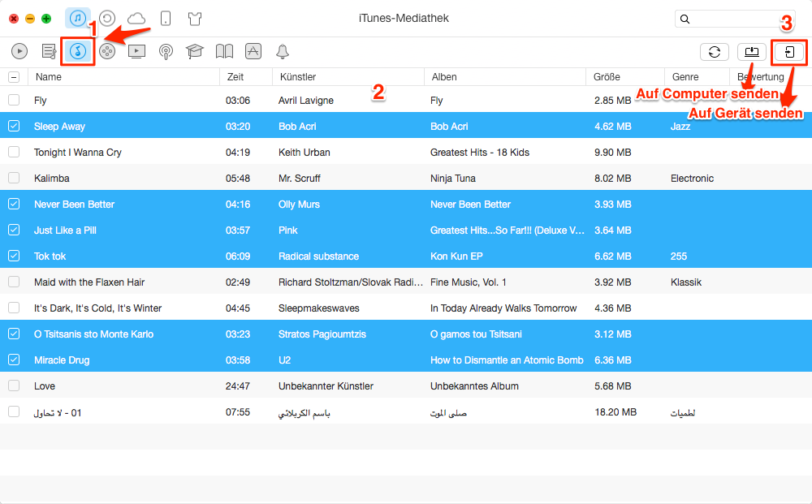Click the album 'Greatest Hits - 18 Kids'
Viewport: 812px width, 504px height.
click(x=480, y=152)
